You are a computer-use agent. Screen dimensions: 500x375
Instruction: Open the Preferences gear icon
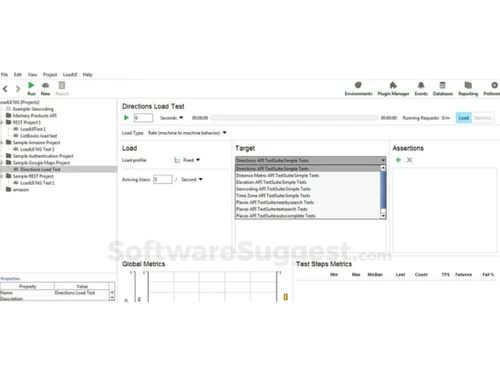[495, 85]
